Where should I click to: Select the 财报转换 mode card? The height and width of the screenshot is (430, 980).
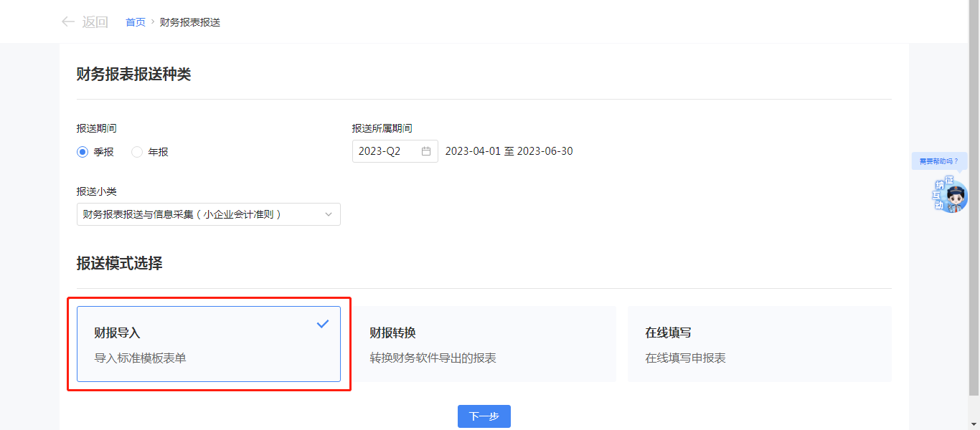(484, 344)
